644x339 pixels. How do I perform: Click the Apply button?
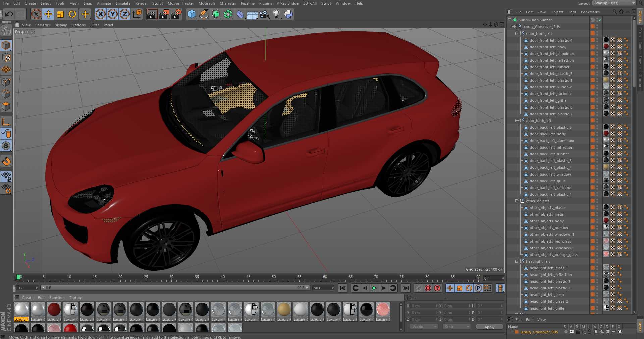(x=489, y=327)
